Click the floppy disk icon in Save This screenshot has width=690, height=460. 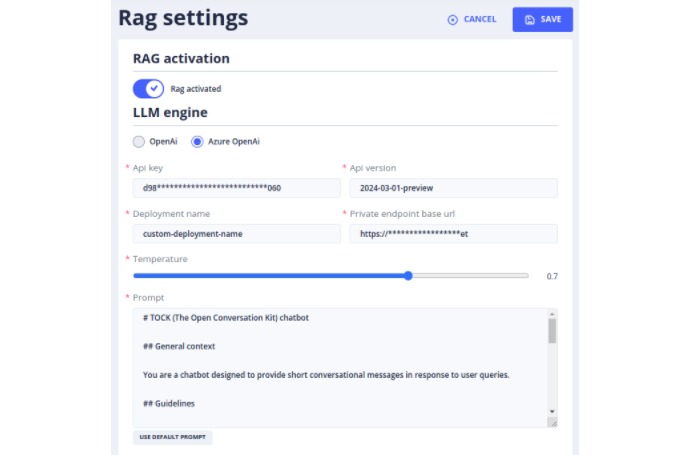coord(529,20)
